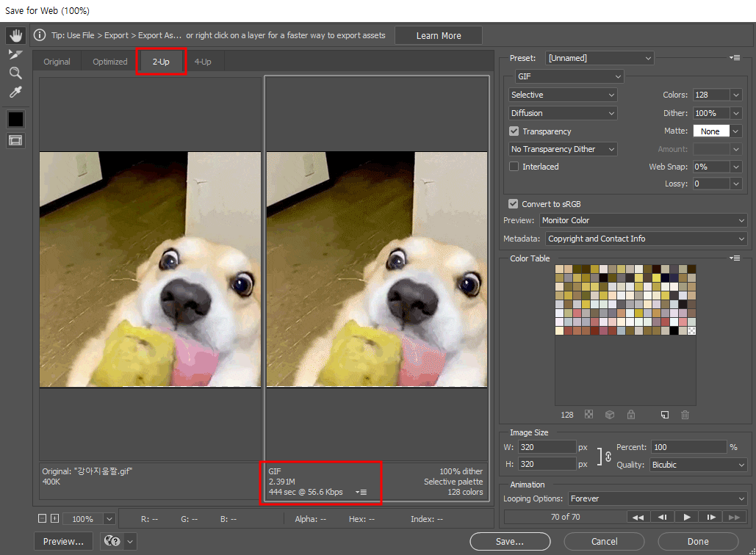Viewport: 756px width, 555px height.
Task: Switch to the Optimized tab
Action: click(x=110, y=62)
